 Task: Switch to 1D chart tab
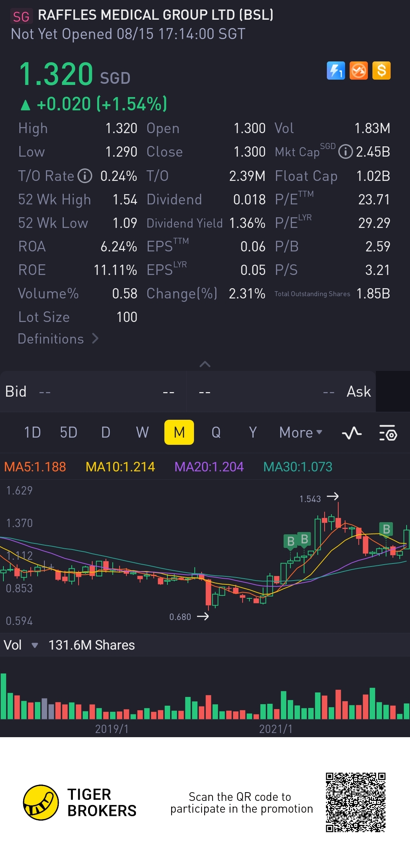pos(32,432)
